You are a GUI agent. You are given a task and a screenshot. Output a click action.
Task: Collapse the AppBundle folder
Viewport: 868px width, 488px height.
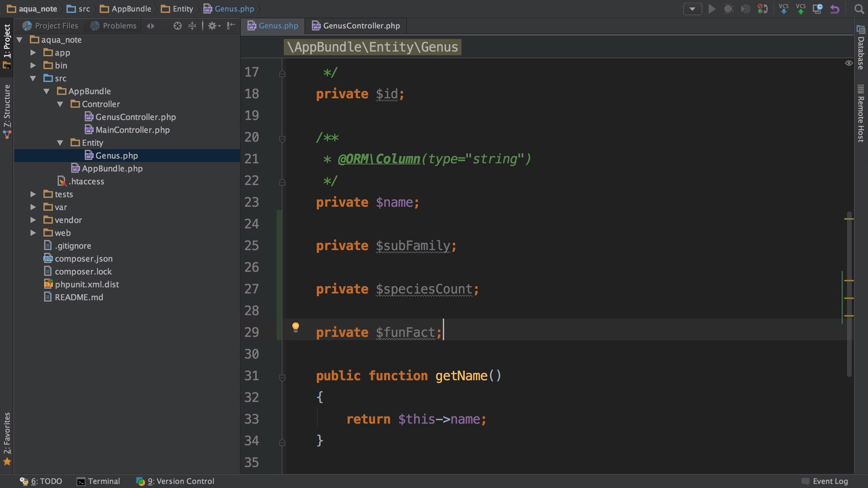pos(47,91)
